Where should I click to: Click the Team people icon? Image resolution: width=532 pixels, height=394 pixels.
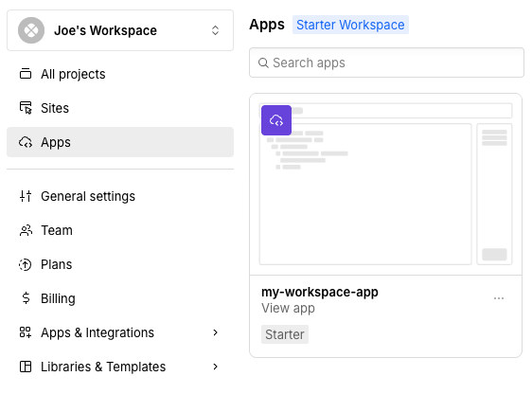coord(26,230)
